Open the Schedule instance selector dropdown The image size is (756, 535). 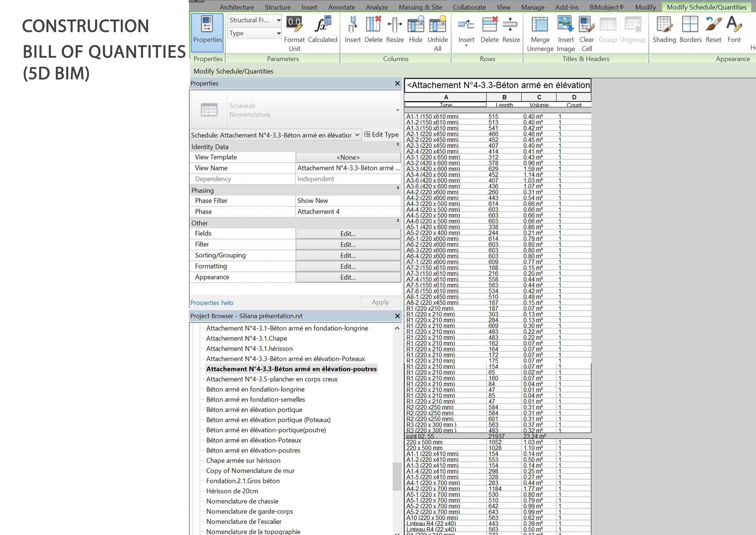[275, 135]
